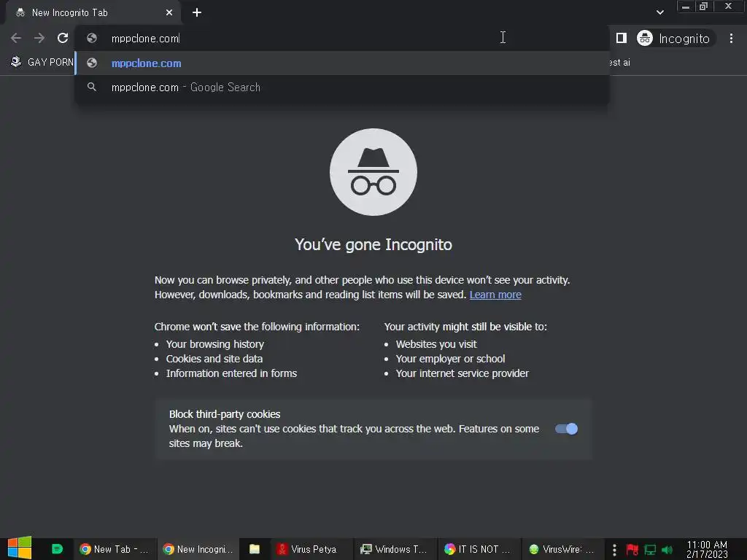Click the network monitor tray icon
Screen dimensions: 747x560
click(650, 550)
